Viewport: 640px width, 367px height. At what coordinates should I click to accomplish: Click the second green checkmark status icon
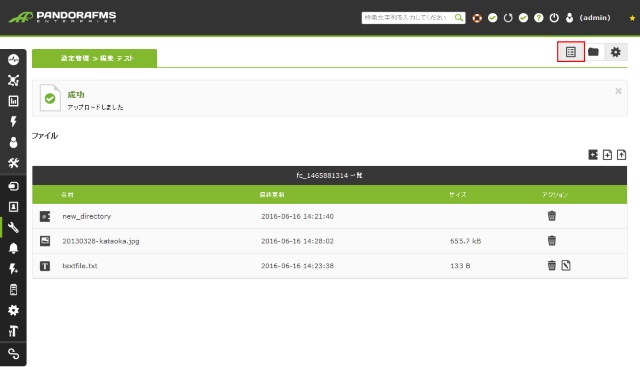click(523, 18)
